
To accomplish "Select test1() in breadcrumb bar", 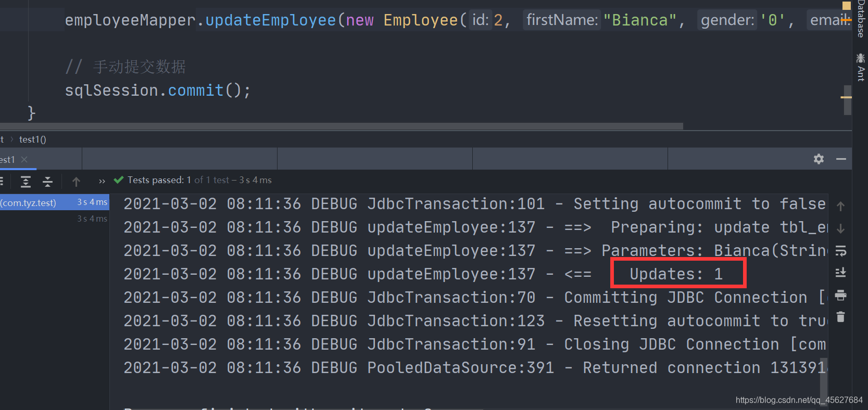I will coord(33,139).
